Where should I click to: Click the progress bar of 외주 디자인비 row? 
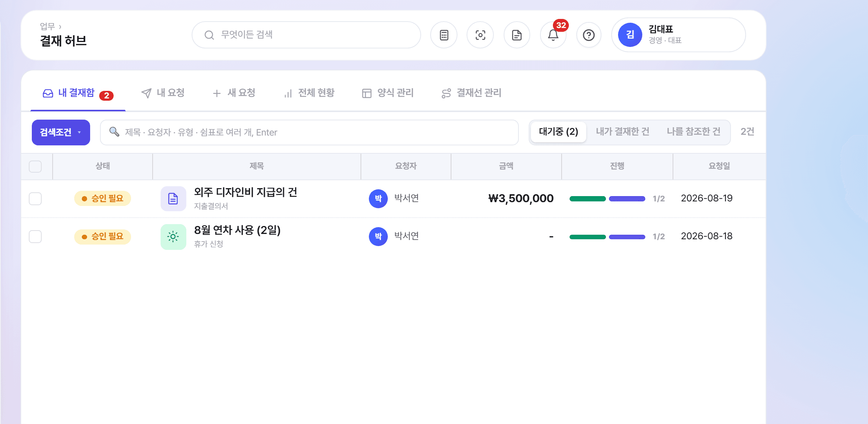(607, 199)
